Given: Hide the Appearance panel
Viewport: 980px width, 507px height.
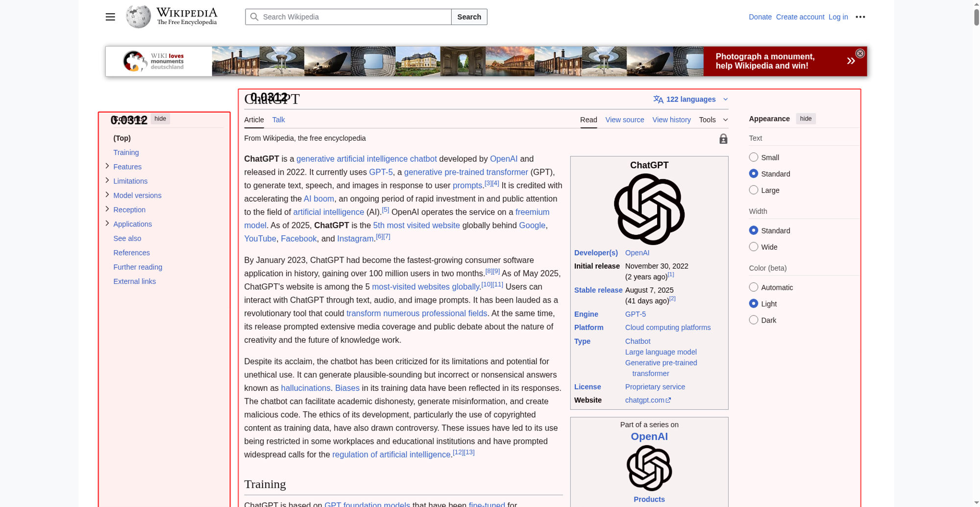Looking at the screenshot, I should point(806,119).
